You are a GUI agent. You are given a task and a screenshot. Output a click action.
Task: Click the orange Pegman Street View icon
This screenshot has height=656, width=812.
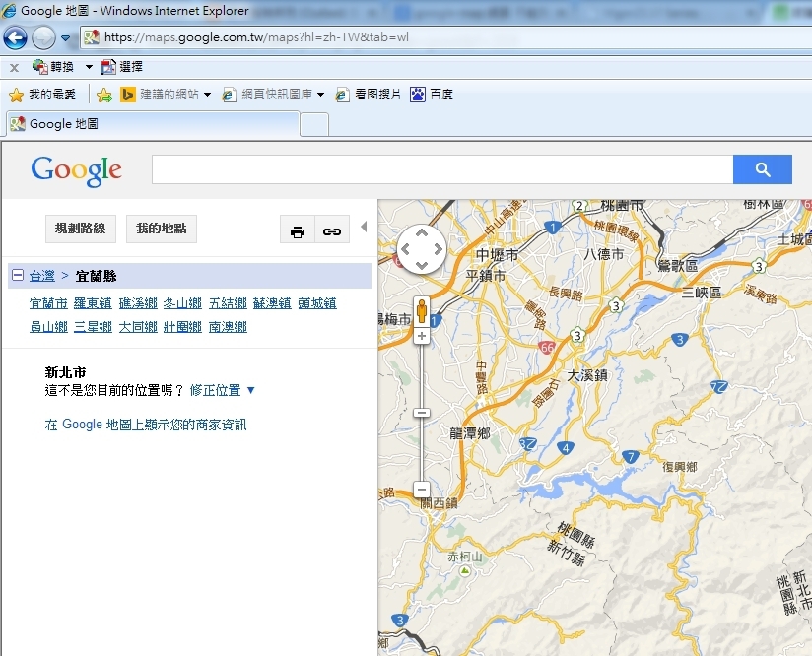pyautogui.click(x=422, y=311)
